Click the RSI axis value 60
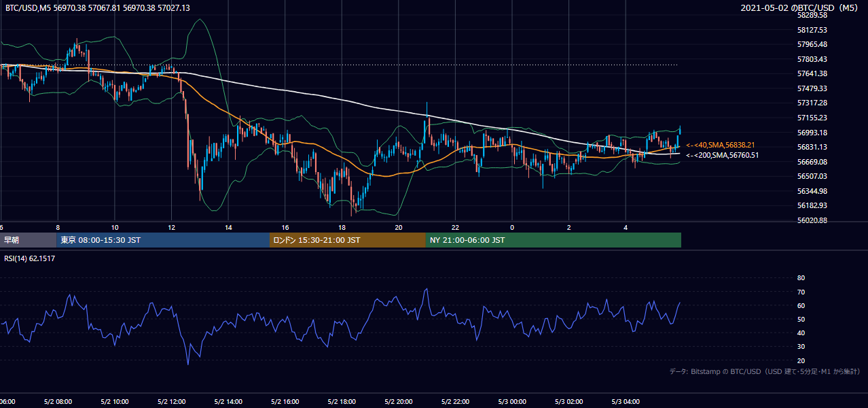 [x=801, y=305]
